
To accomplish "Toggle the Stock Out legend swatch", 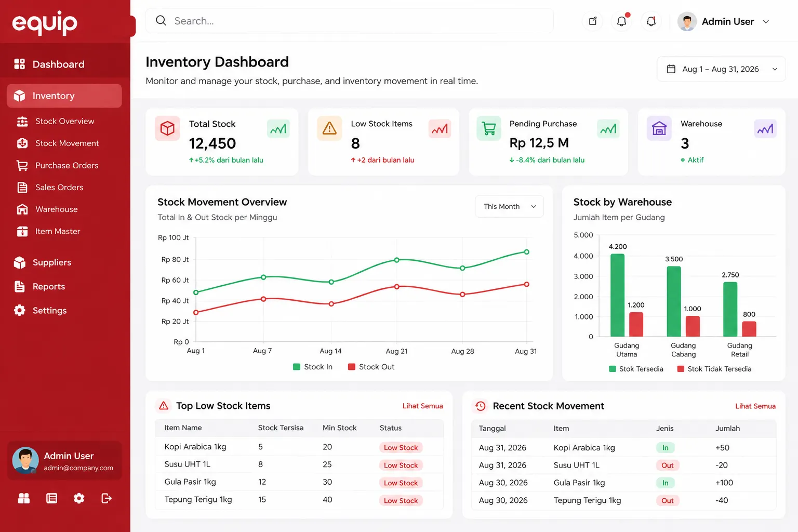I will click(352, 367).
